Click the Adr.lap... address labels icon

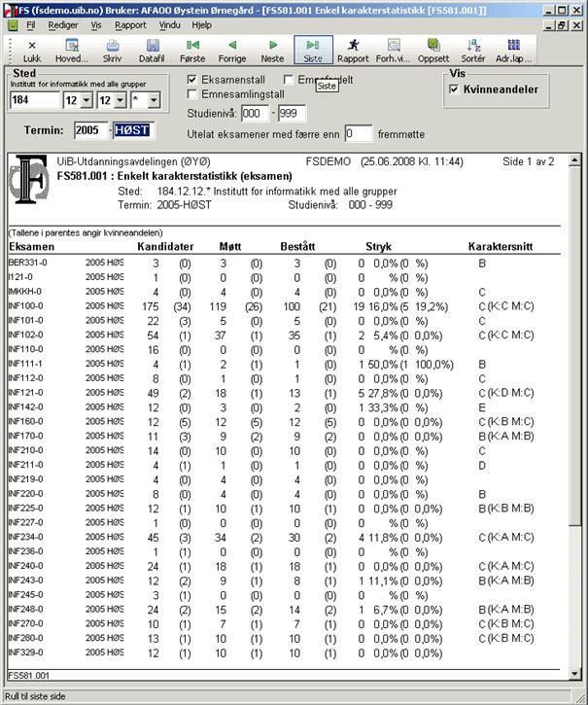click(514, 51)
